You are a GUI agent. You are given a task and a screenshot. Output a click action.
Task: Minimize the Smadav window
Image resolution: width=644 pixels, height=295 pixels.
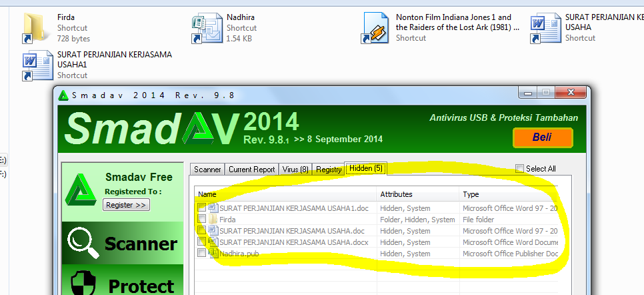pyautogui.click(x=528, y=93)
